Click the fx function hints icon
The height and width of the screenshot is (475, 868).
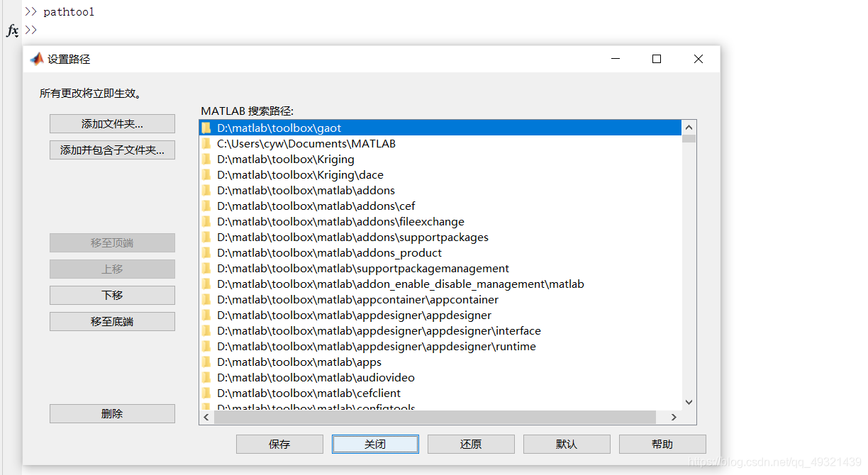pyautogui.click(x=11, y=30)
